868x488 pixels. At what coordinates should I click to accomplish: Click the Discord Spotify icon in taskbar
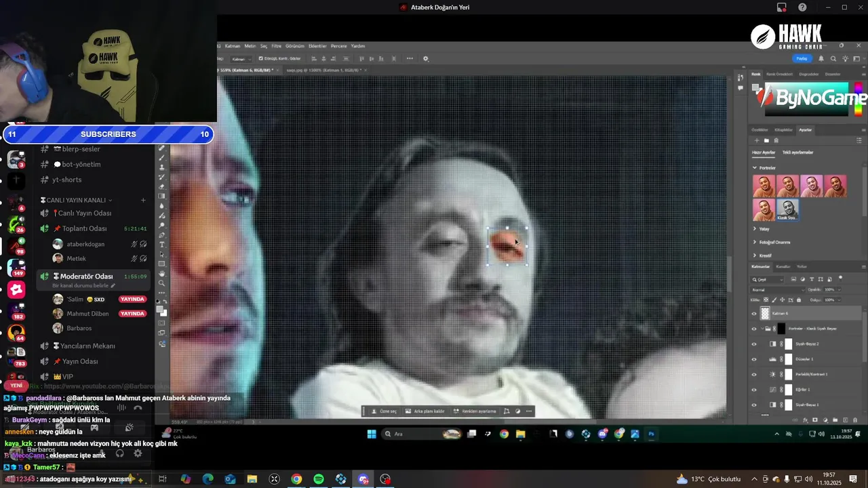(319, 479)
